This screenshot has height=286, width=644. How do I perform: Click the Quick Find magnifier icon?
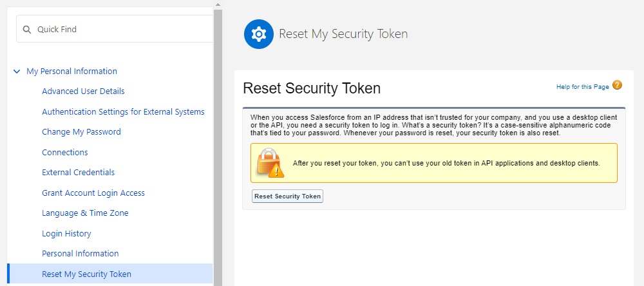(27, 30)
